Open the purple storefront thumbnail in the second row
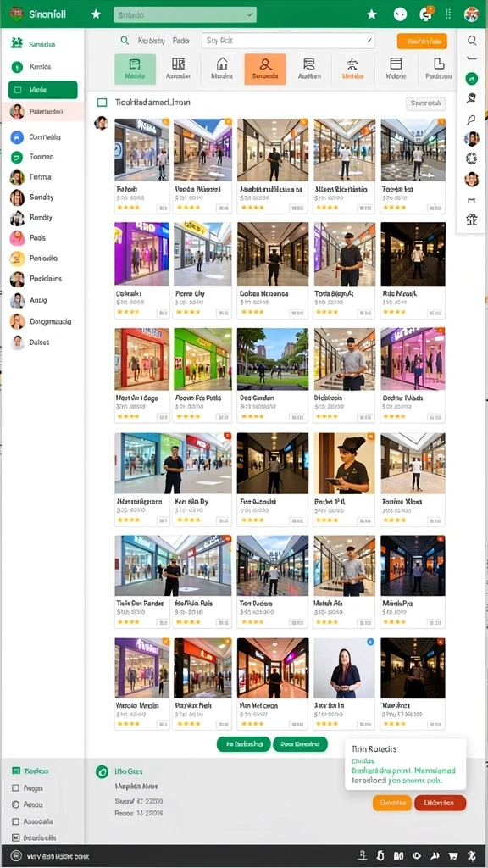This screenshot has height=868, width=488. coord(141,254)
